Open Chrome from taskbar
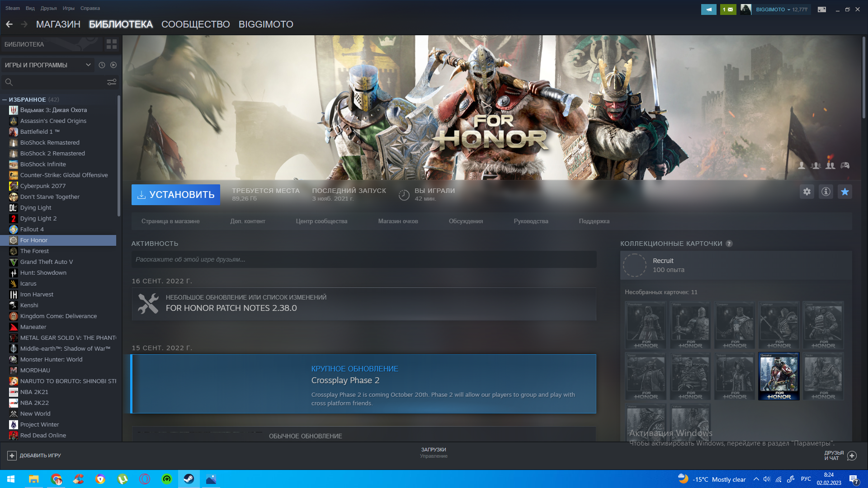The height and width of the screenshot is (488, 868). pos(56,479)
